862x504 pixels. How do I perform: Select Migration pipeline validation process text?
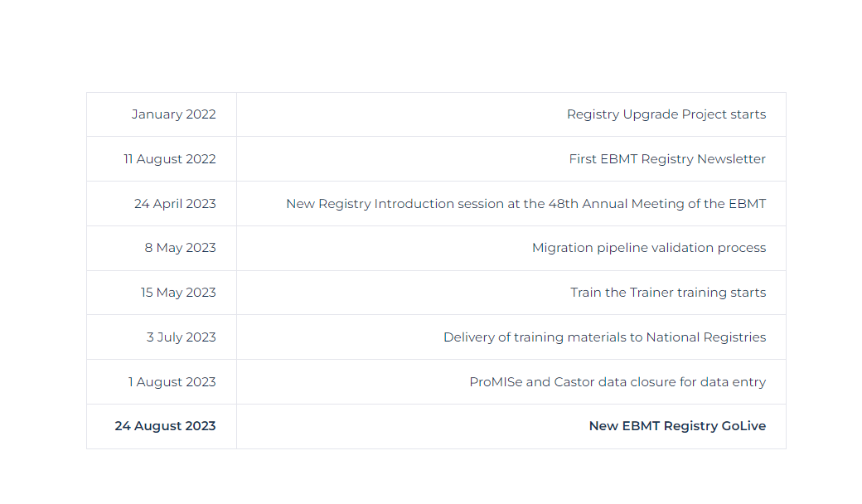[x=649, y=248]
